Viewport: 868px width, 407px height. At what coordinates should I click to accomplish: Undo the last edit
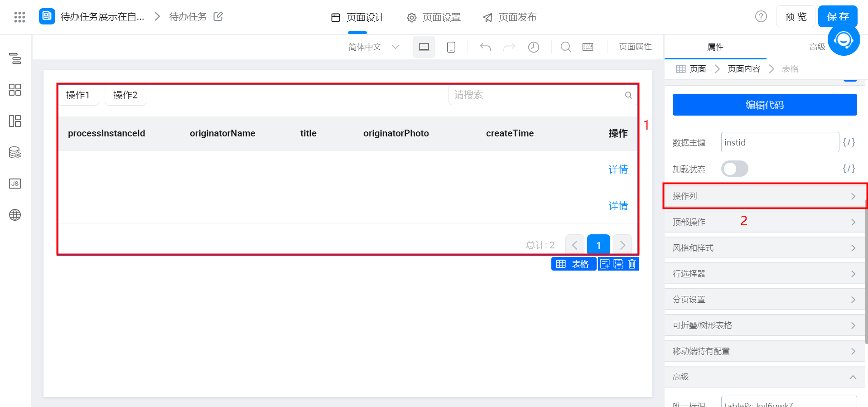(486, 47)
